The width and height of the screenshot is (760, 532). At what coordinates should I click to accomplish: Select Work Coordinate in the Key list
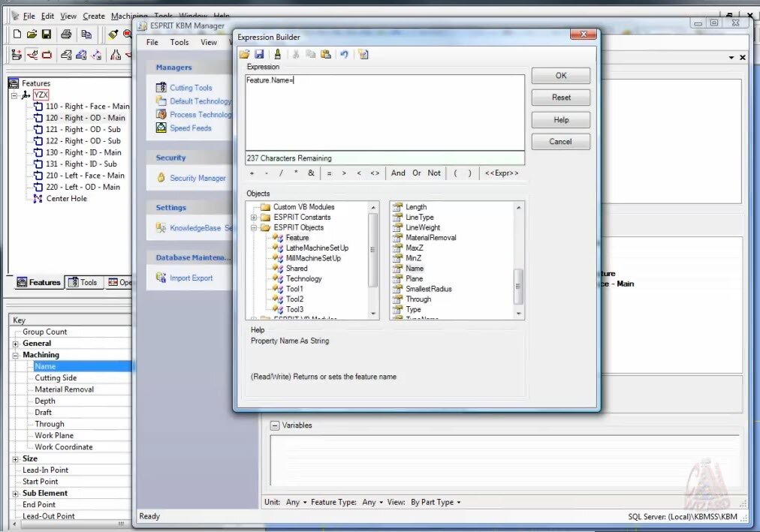[64, 447]
